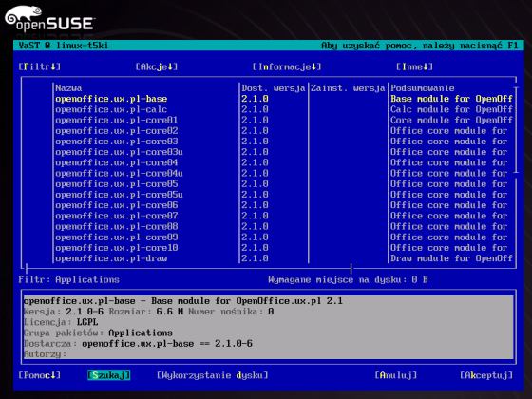Click the 'Wersja: 2.1.0-6' detail
Screen dimensions: 532x399
tap(64, 312)
